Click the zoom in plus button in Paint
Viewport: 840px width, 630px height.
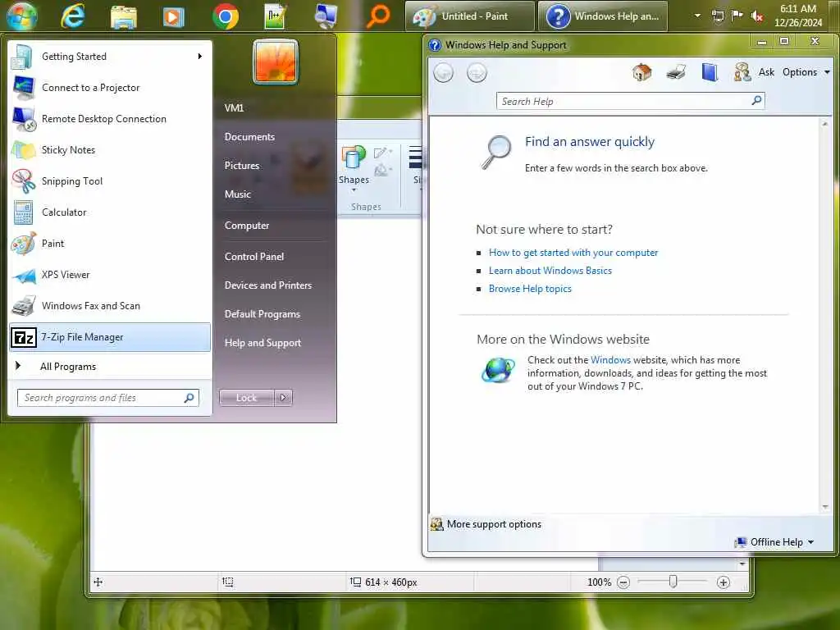coord(724,582)
